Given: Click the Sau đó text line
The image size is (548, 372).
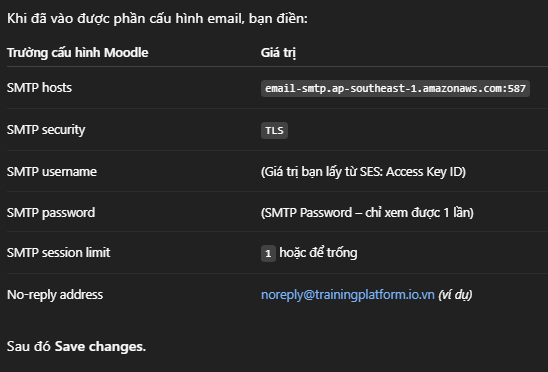Looking at the screenshot, I should coord(76,346).
